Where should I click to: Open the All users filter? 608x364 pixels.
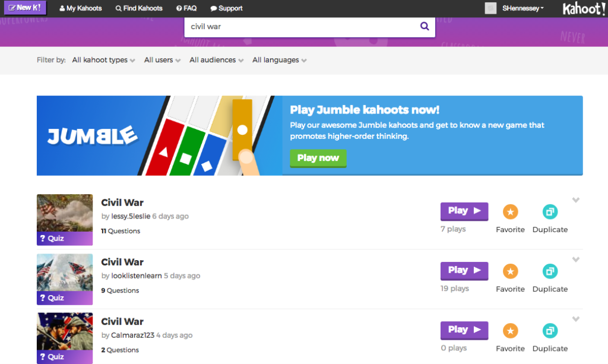(162, 60)
